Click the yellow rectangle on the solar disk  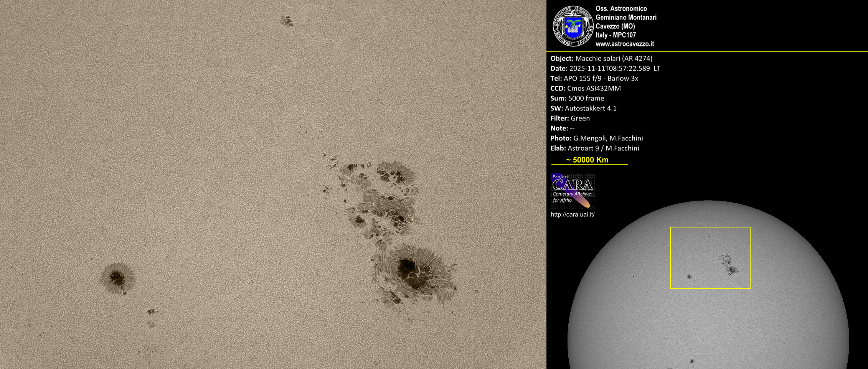(710, 227)
